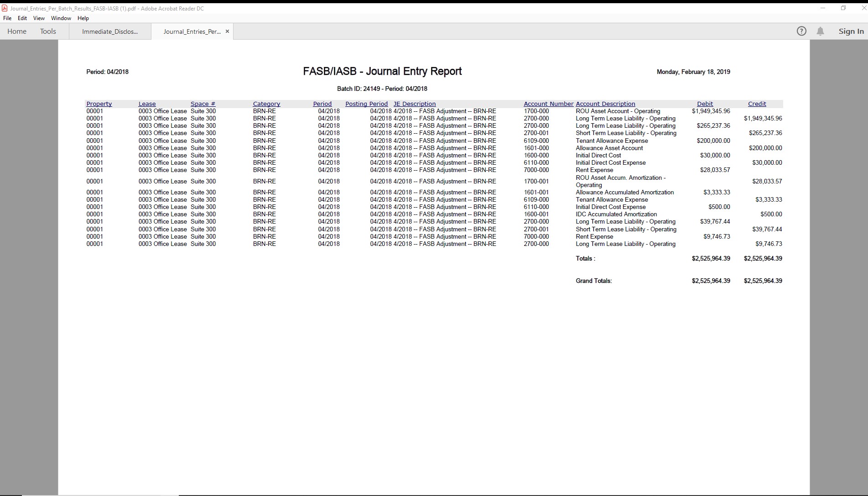This screenshot has width=868, height=496.
Task: Click the Property column header link
Action: click(x=99, y=104)
